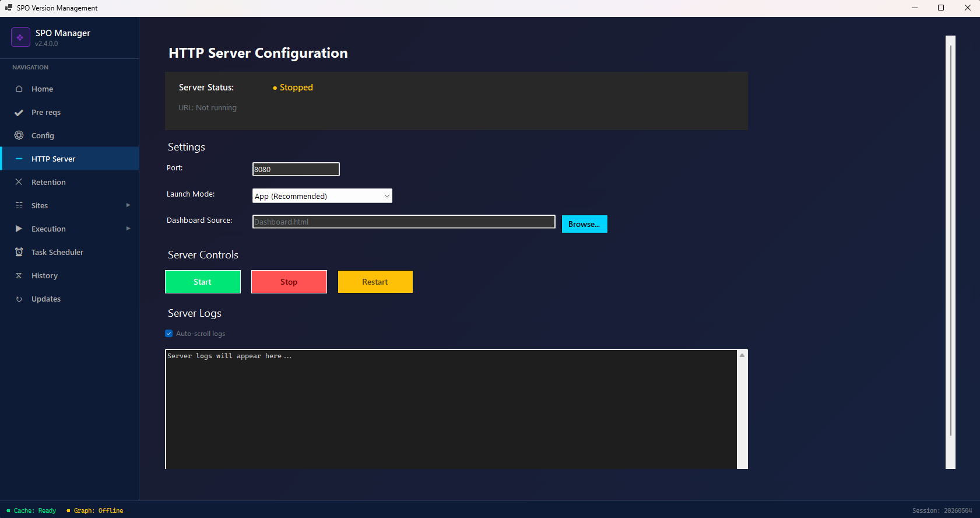Click Browse to choose dashboard source
Screen dimensions: 980x518
585,224
